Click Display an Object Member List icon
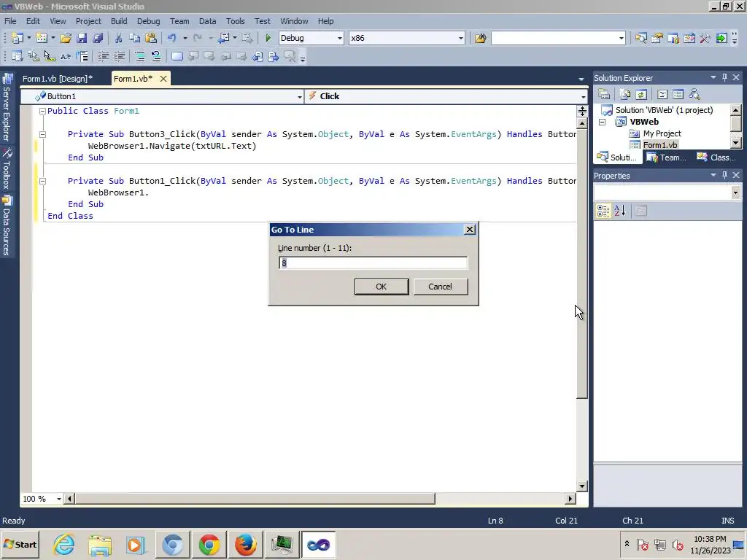 pyautogui.click(x=18, y=57)
